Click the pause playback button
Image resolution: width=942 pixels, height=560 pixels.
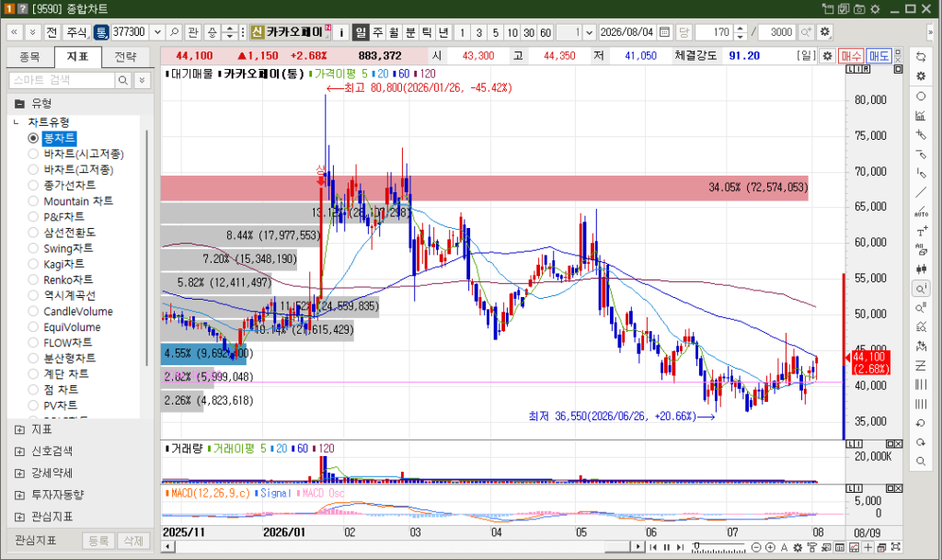[x=666, y=547]
